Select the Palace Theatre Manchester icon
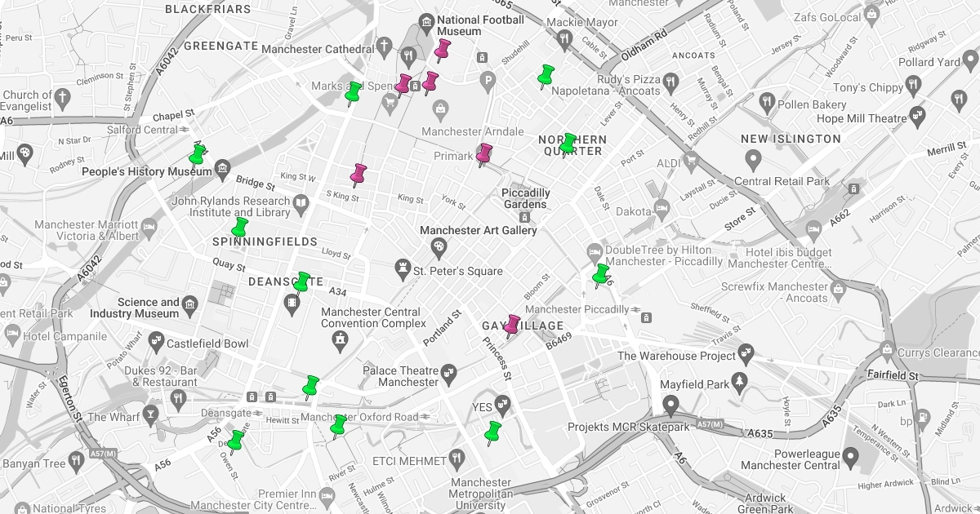 click(x=448, y=374)
